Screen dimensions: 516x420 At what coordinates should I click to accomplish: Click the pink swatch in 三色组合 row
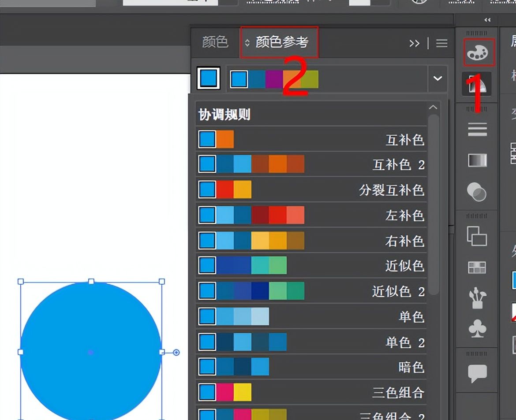tap(225, 392)
